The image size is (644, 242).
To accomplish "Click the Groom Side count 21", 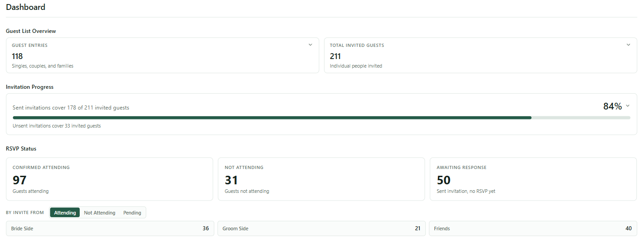I will [418, 228].
